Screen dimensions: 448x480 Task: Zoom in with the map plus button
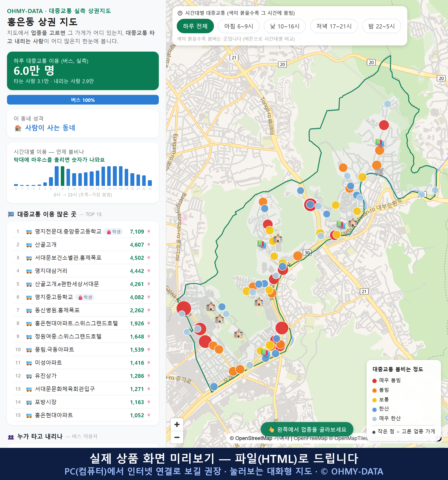pyautogui.click(x=177, y=424)
